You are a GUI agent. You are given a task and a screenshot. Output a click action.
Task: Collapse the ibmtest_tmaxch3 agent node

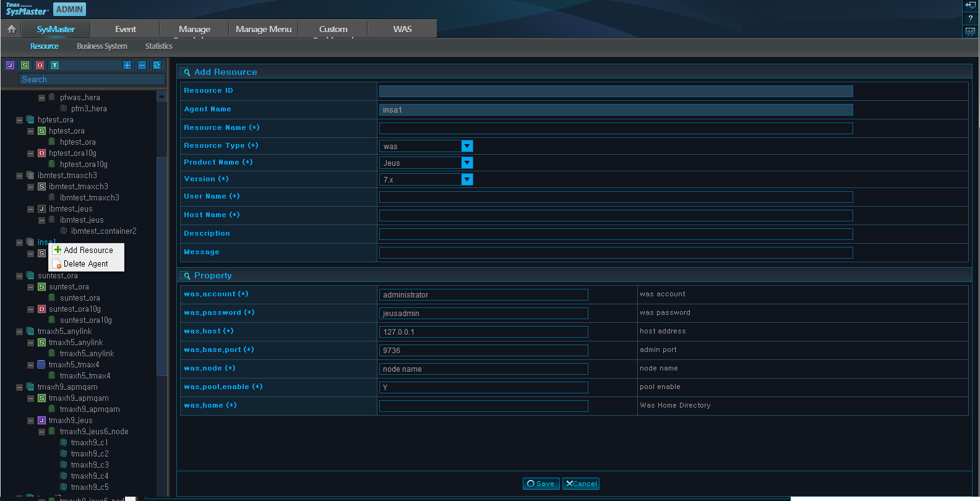click(x=19, y=176)
